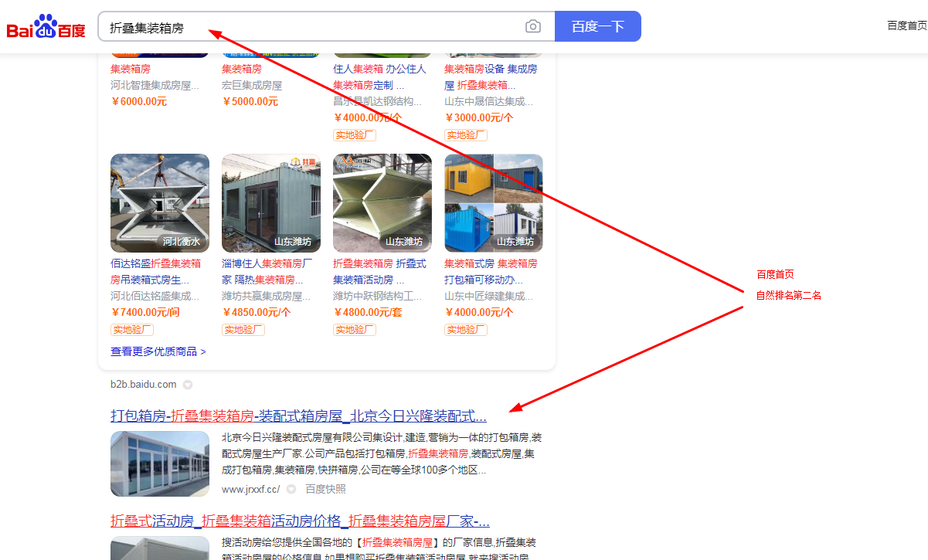Open product title 淄博住人集装箱房厂家

[x=267, y=271]
